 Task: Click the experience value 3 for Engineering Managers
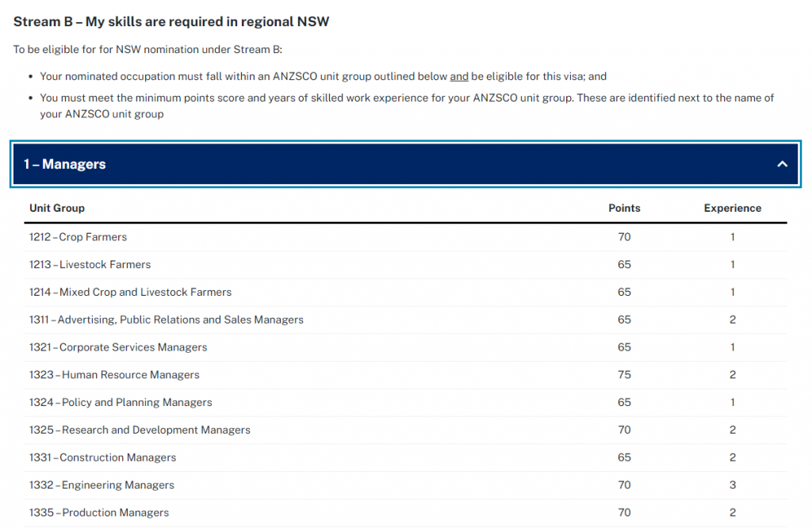pyautogui.click(x=733, y=485)
